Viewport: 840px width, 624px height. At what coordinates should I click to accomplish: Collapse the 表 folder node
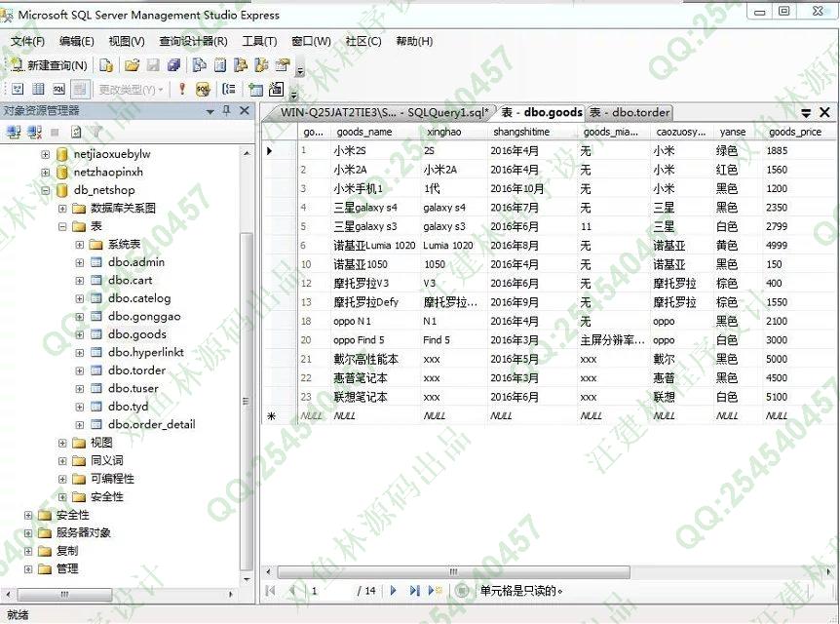click(x=62, y=227)
